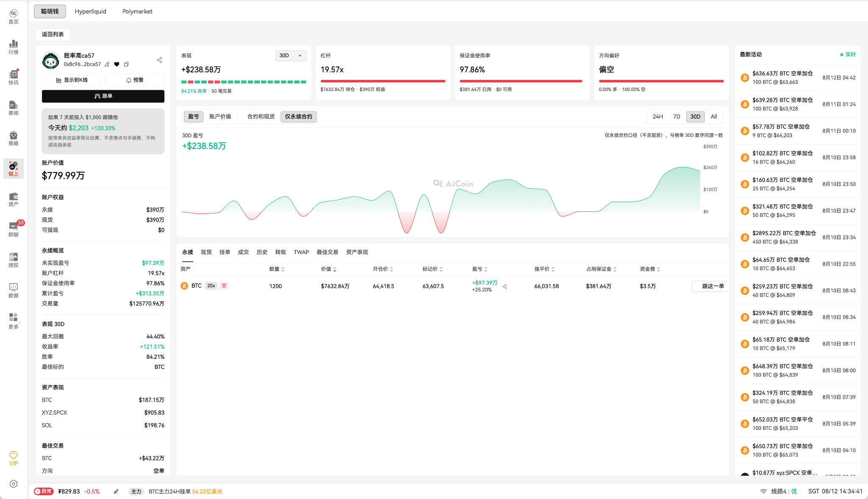Sort positions by 标记价 column arrows

pyautogui.click(x=441, y=269)
